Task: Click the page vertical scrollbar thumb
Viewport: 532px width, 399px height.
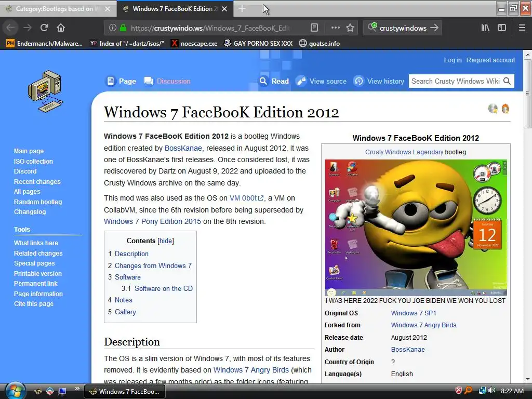Action: coord(527,94)
